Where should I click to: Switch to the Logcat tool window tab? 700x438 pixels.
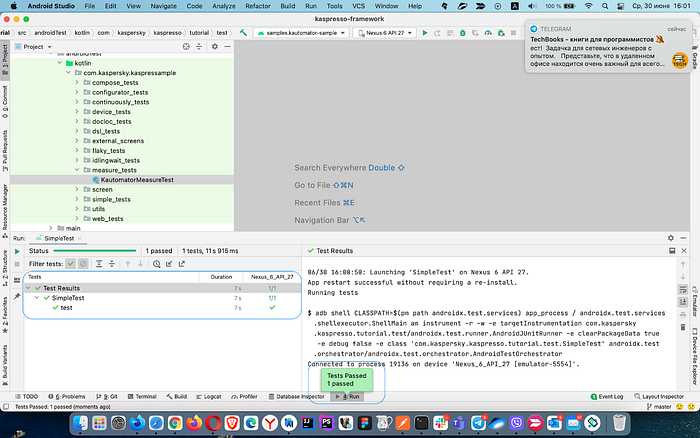(x=209, y=396)
